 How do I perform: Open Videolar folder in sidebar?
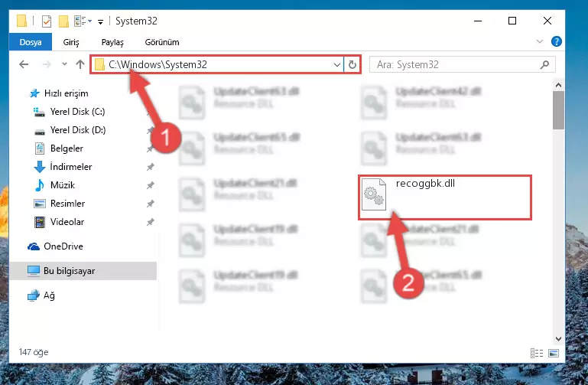pyautogui.click(x=59, y=222)
